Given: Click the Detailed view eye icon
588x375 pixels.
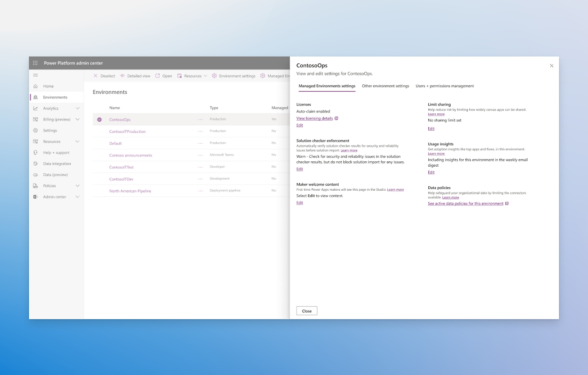Looking at the screenshot, I should (x=122, y=76).
